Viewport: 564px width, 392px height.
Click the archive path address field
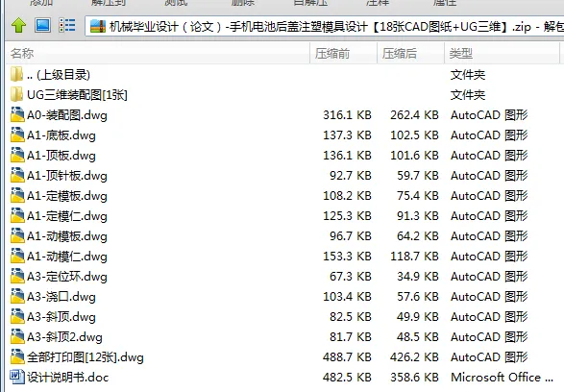[324, 26]
